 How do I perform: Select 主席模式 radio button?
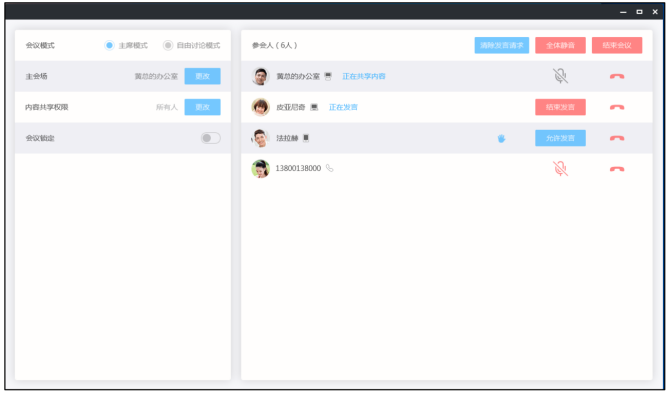click(109, 45)
